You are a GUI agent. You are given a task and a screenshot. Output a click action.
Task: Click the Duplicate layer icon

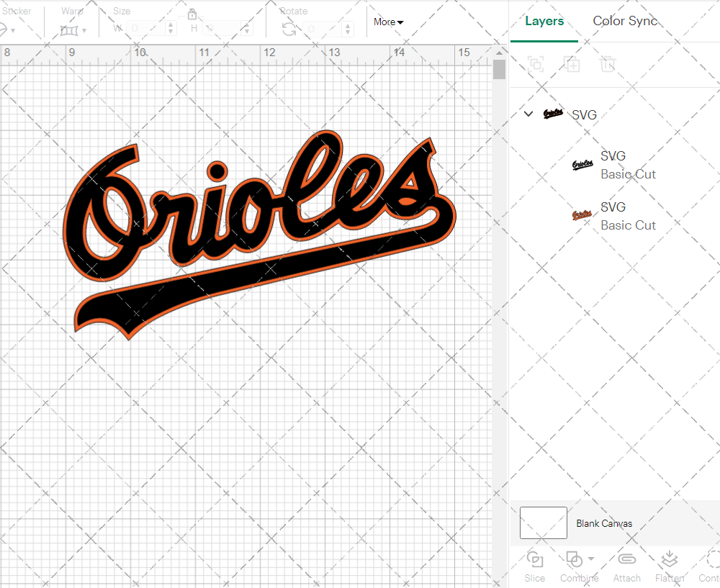pos(572,64)
